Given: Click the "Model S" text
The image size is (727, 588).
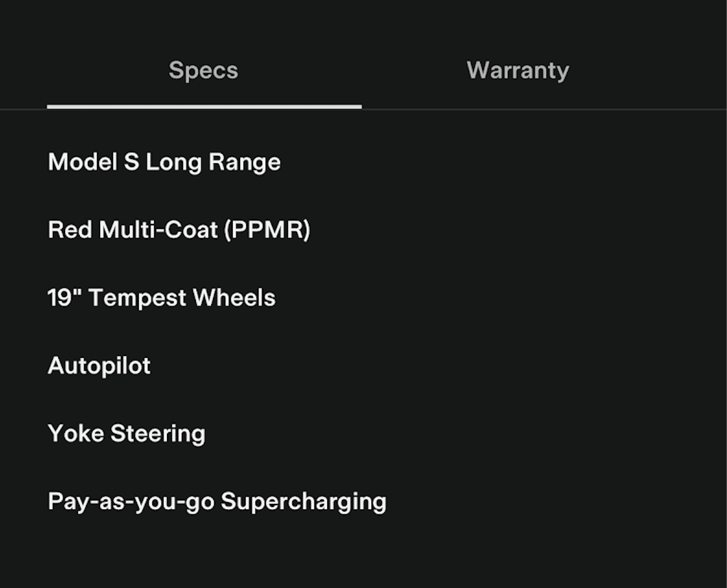Looking at the screenshot, I should 93,163.
